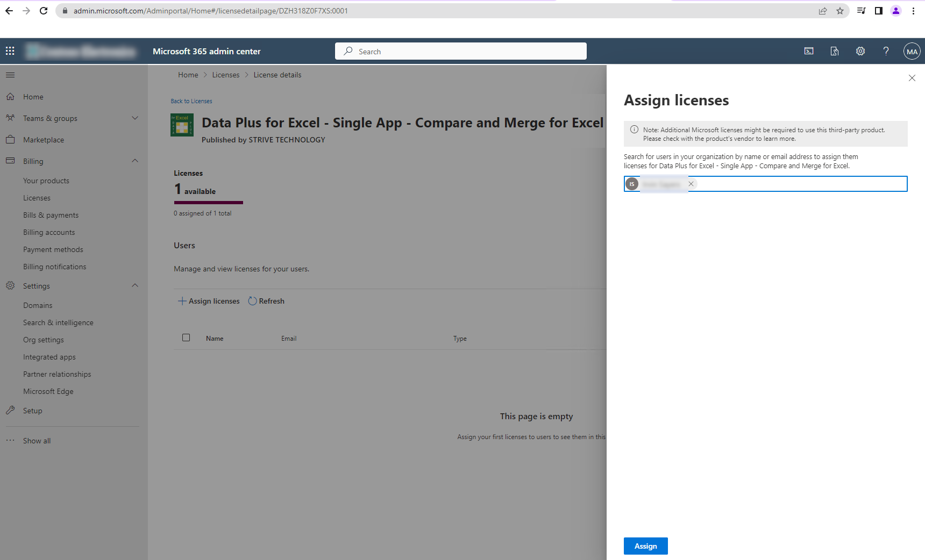925x560 pixels.
Task: Collapse the Billing section
Action: [134, 161]
